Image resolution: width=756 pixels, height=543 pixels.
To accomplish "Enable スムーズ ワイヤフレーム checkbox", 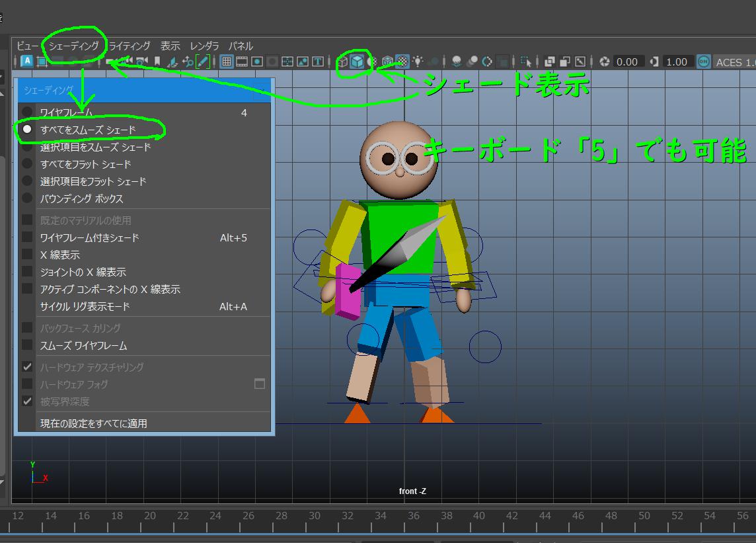I will tap(28, 345).
